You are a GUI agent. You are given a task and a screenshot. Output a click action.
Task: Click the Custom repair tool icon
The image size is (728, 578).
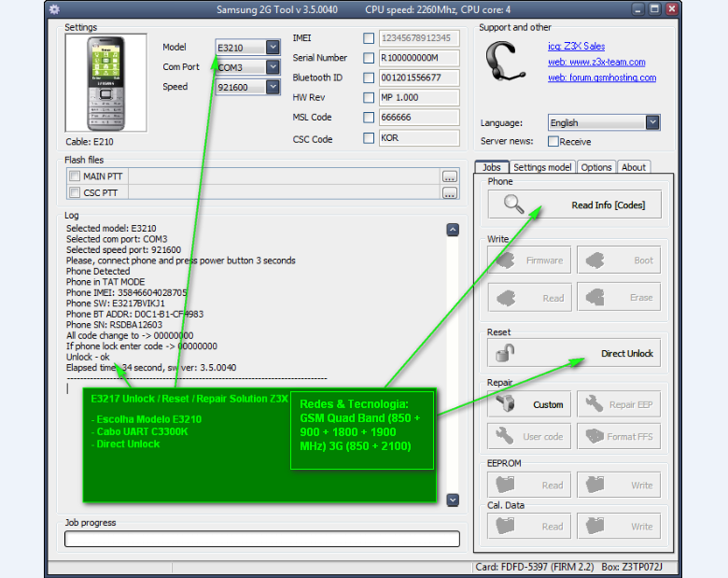[505, 404]
